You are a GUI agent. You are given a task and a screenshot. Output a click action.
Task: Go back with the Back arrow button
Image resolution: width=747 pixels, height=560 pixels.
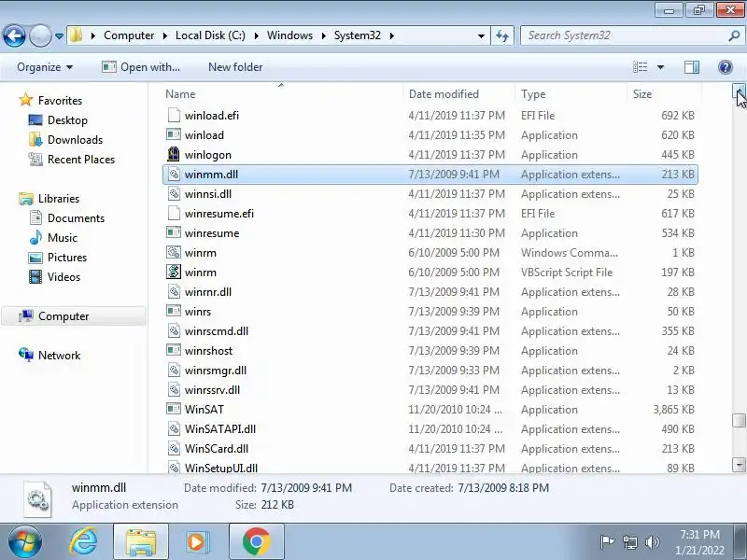(x=14, y=35)
